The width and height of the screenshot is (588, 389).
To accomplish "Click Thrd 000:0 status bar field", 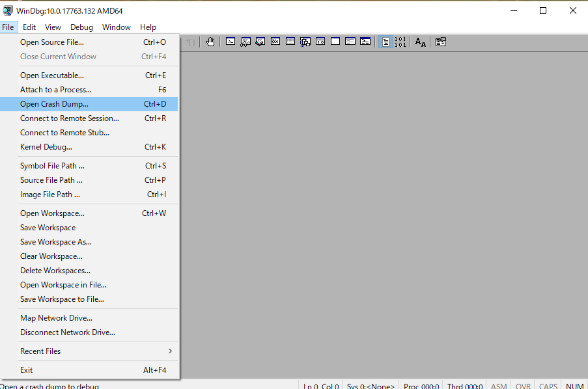I will click(x=465, y=386).
